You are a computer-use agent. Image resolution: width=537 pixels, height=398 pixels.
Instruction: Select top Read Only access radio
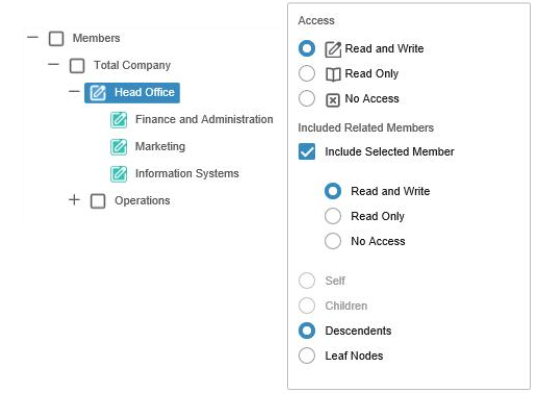307,73
